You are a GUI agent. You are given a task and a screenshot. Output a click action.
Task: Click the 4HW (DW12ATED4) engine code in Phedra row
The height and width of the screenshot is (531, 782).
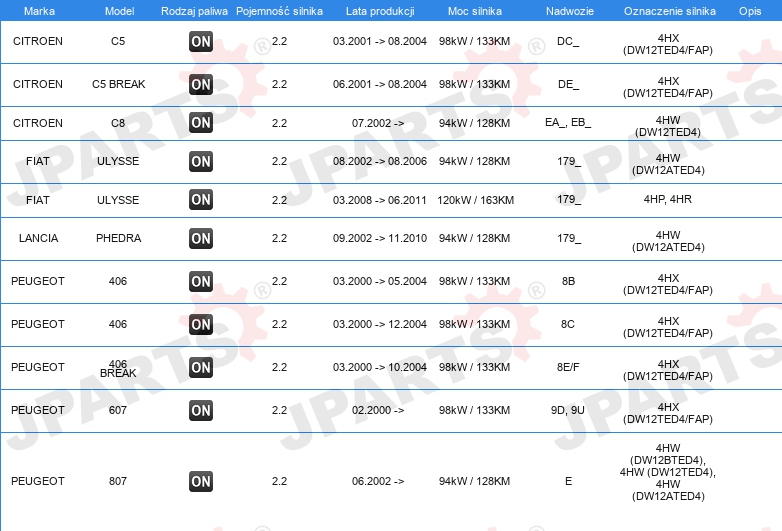pyautogui.click(x=668, y=241)
